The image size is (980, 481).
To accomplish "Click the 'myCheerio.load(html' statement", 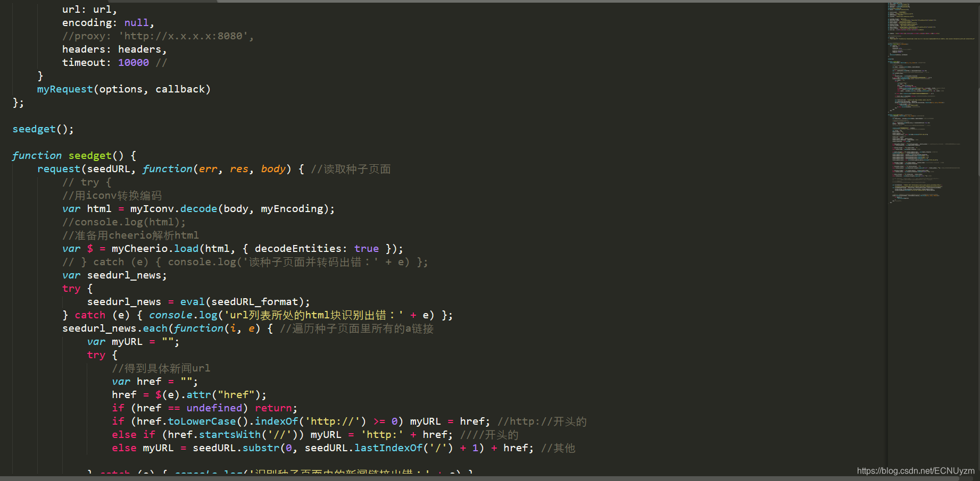I will [232, 249].
